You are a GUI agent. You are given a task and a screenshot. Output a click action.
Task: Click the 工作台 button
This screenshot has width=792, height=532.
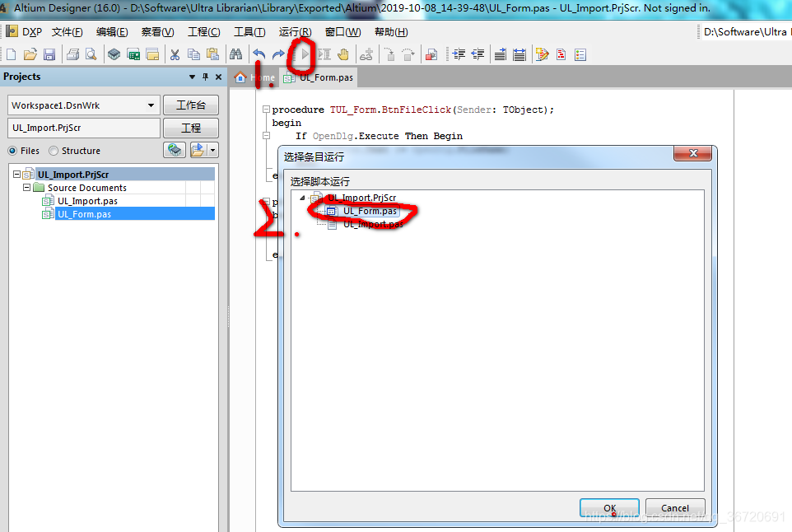point(191,105)
